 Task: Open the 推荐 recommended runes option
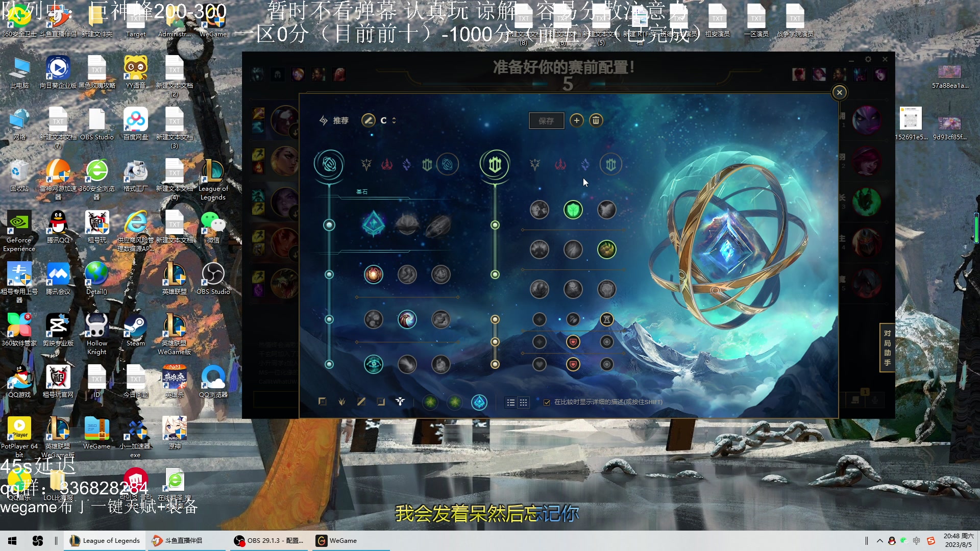334,120
